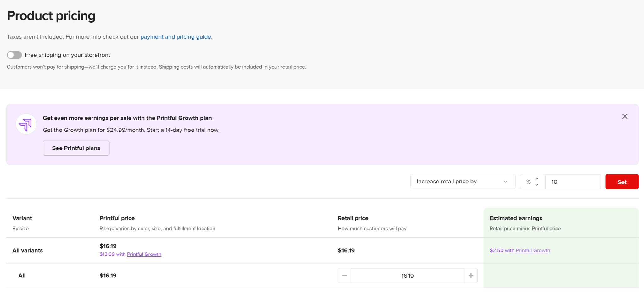
Task: Click the Variant column header
Action: 22,218
